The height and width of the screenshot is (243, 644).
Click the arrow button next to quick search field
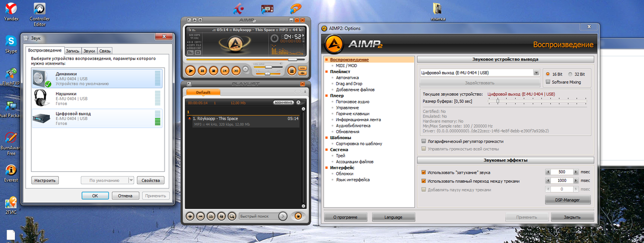click(x=283, y=216)
